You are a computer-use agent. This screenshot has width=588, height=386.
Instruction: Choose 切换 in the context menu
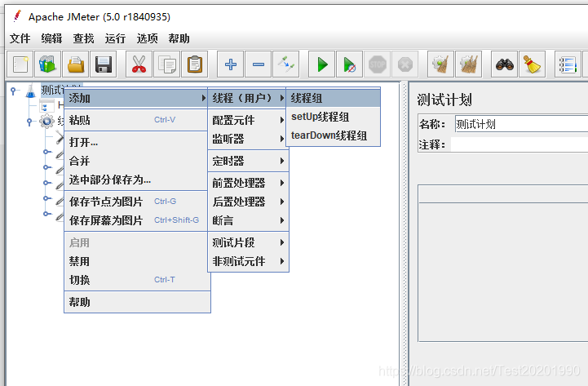(x=135, y=280)
